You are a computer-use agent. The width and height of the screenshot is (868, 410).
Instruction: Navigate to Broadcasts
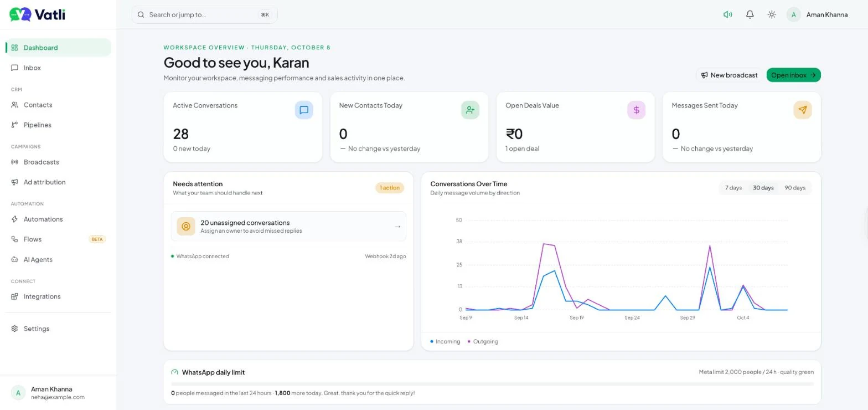[x=58, y=162]
